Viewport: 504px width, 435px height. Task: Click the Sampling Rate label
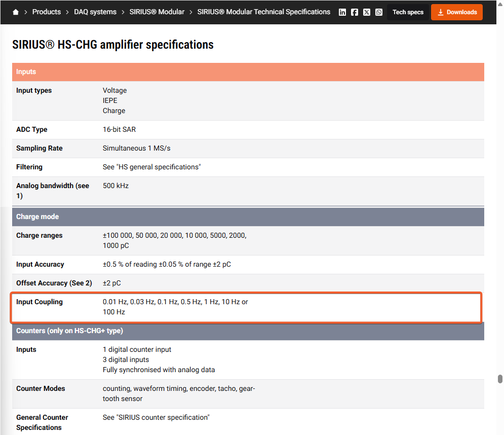(x=40, y=149)
